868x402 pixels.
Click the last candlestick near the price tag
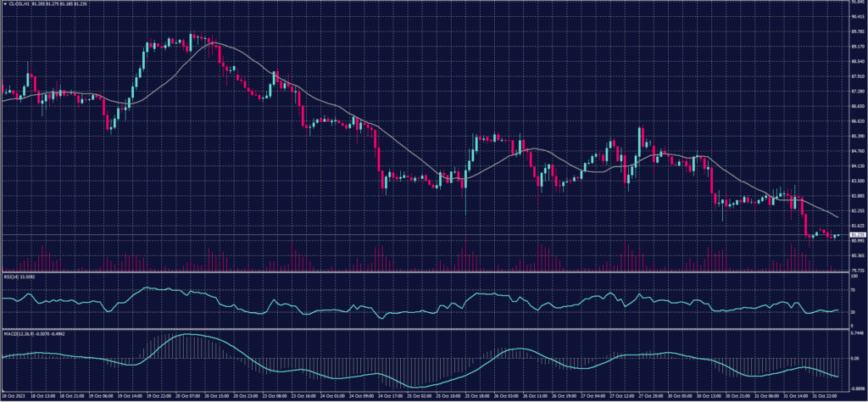coord(836,236)
